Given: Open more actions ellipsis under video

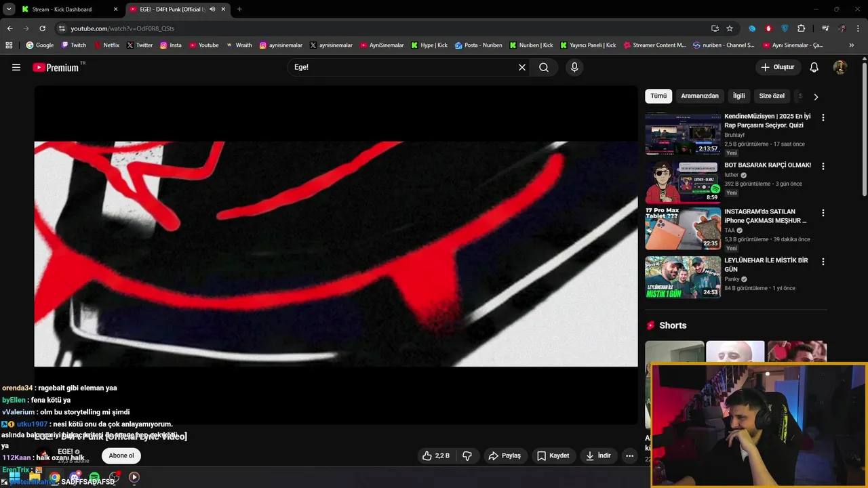Looking at the screenshot, I should [629, 455].
